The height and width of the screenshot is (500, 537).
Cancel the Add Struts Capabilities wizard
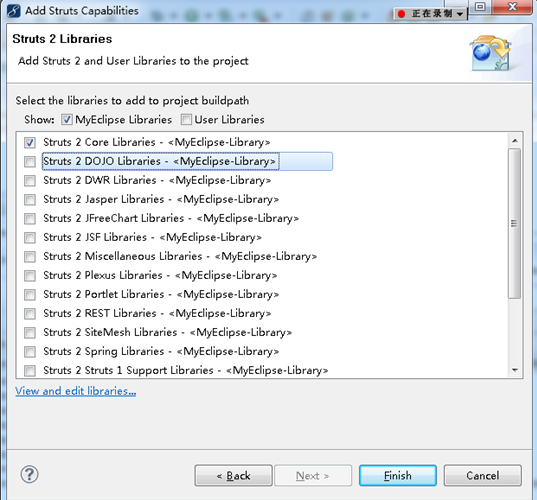click(x=483, y=475)
